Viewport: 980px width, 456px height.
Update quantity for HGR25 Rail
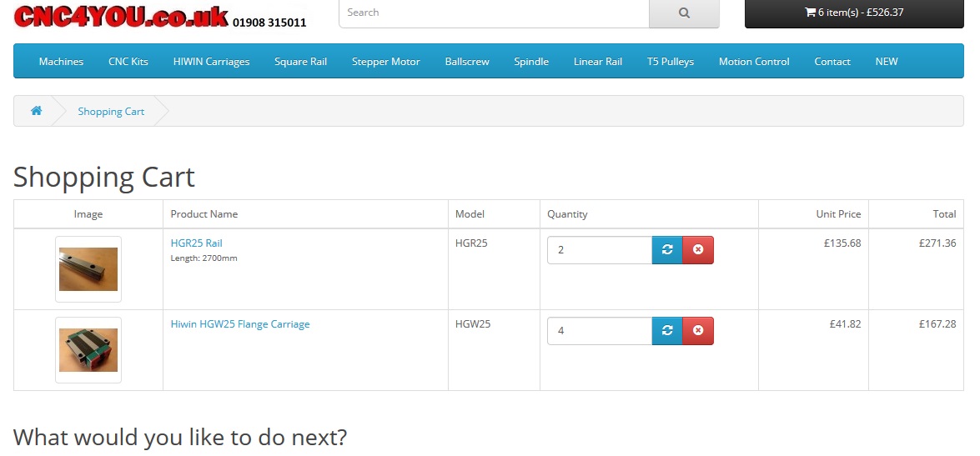click(x=667, y=250)
